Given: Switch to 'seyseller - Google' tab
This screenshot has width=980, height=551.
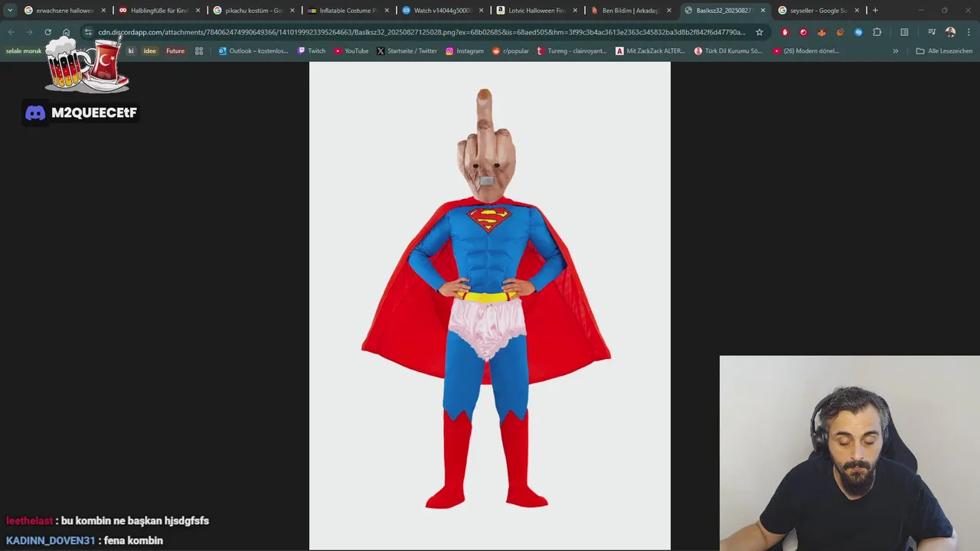Looking at the screenshot, I should click(818, 11).
